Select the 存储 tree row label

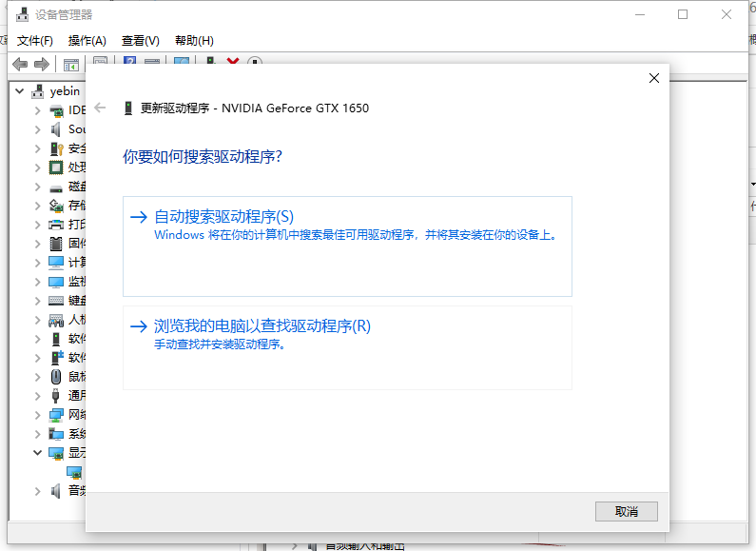[77, 206]
